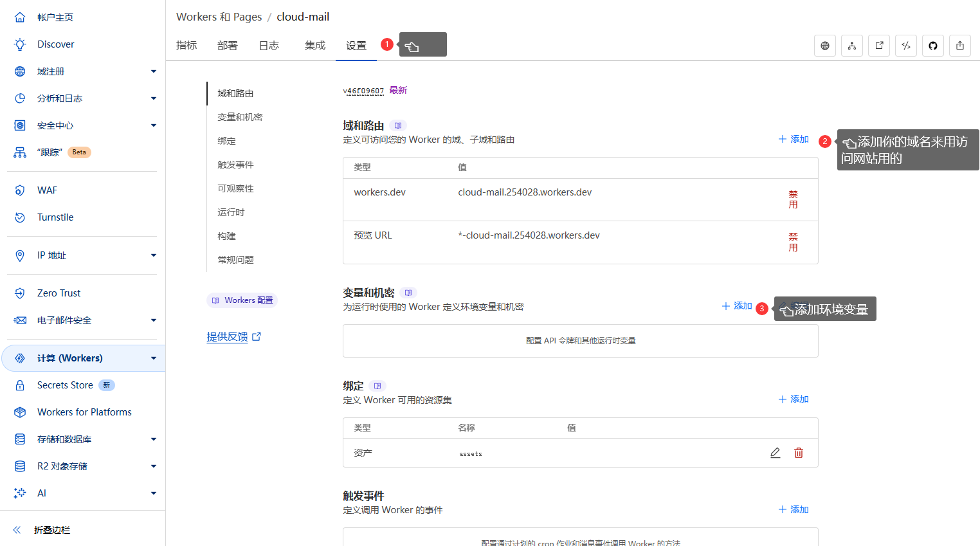禁用预览 URL 路由

794,242
